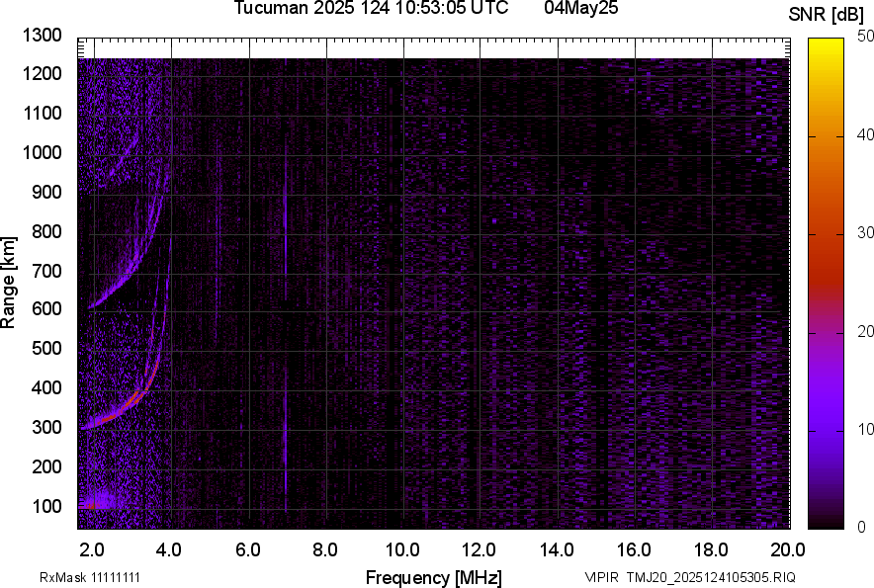Click the 'SNR [dB]' colorbar heading
Screen dimensions: 874x588
click(x=828, y=14)
